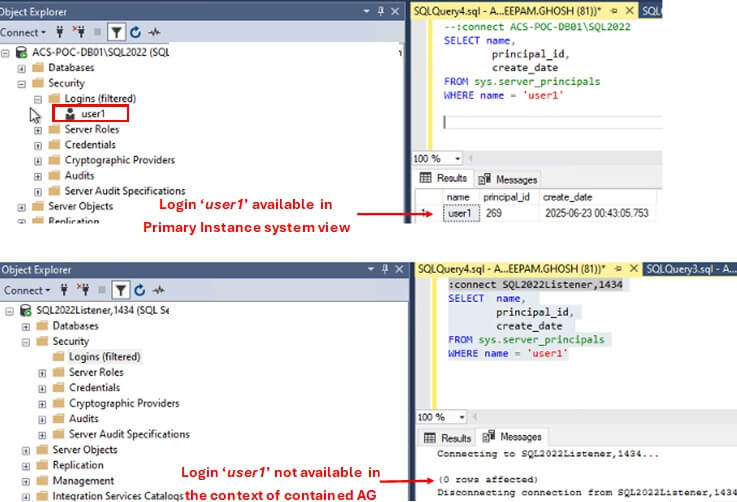Open the 100 % zoom dropdown below the ACS-POC-DB01 query
The height and width of the screenshot is (502, 737).
tap(458, 159)
